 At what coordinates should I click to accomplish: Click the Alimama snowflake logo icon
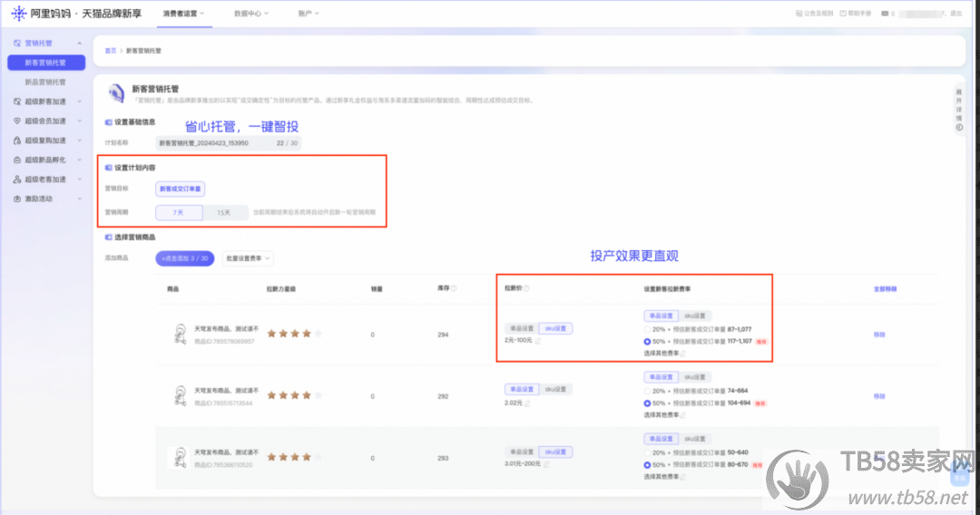19,13
